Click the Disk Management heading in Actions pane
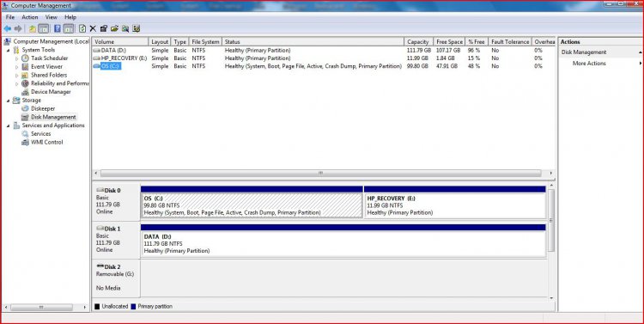644x324 pixels. [x=584, y=52]
